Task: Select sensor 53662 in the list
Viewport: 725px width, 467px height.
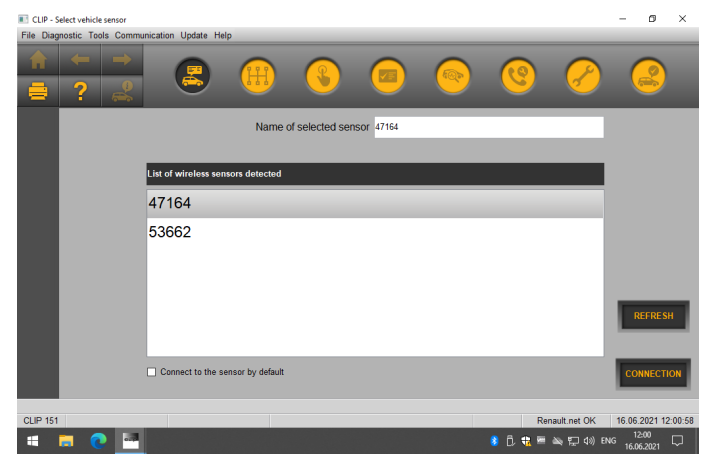Action: click(x=375, y=232)
